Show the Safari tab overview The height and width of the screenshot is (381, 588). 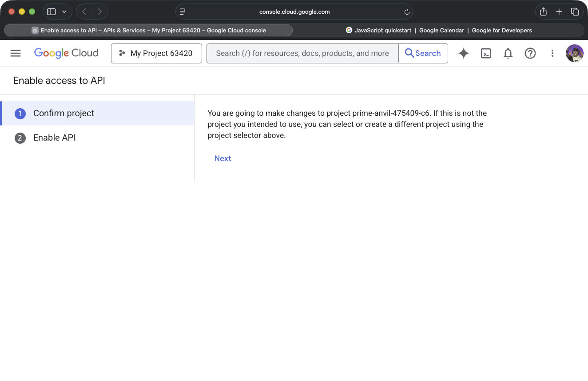tap(575, 12)
